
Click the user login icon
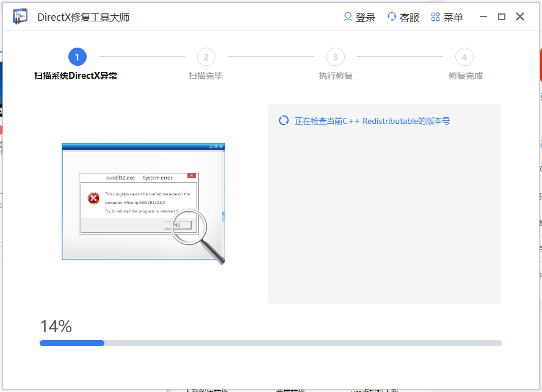click(347, 17)
